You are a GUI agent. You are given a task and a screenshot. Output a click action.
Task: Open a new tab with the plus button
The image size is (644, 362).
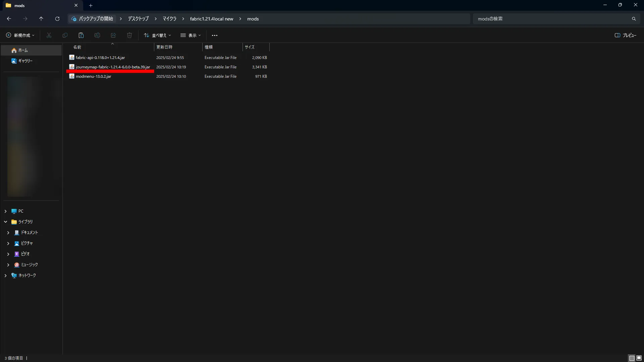(91, 5)
